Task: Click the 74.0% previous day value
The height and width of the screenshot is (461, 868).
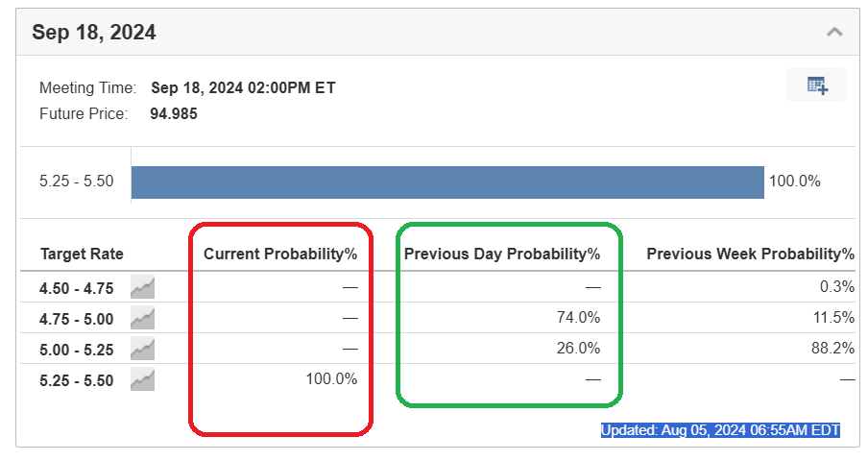Action: (x=579, y=318)
